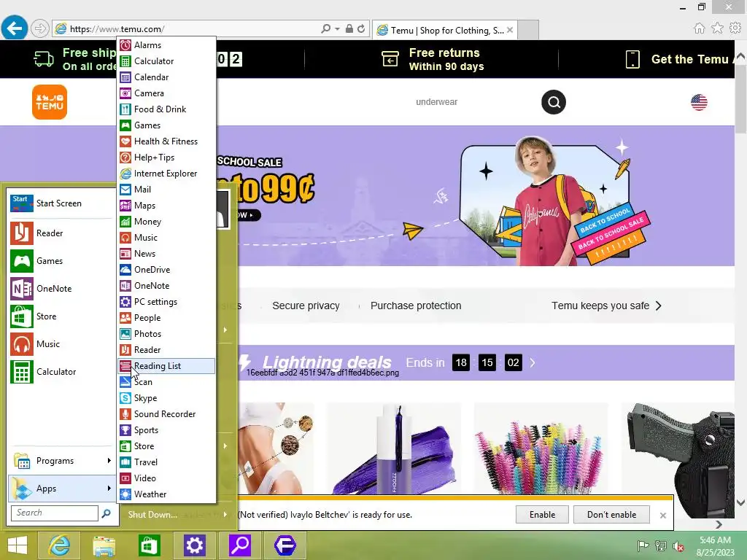
Task: Click the Temu search box showing underwear
Action: pyautogui.click(x=436, y=102)
